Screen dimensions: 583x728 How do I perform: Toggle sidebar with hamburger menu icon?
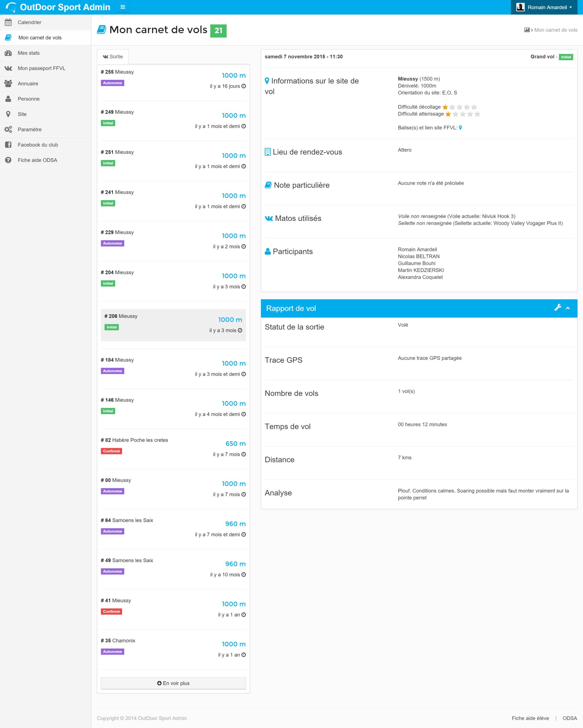tap(123, 7)
